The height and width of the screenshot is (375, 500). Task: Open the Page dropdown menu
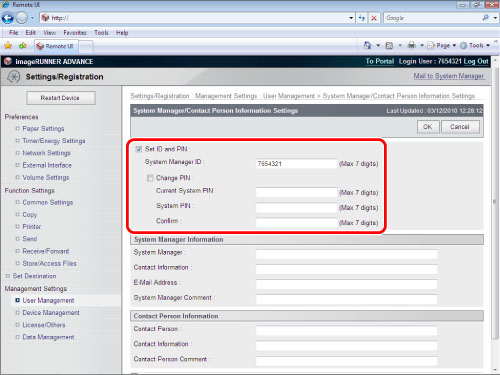[442, 45]
